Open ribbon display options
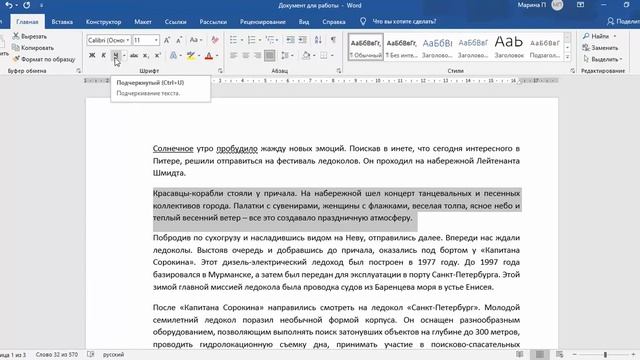 click(580, 5)
